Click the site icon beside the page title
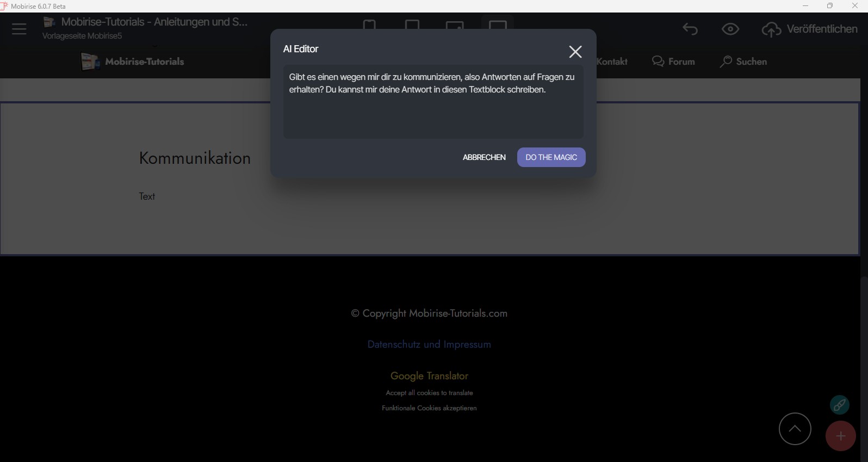868x462 pixels. click(49, 22)
